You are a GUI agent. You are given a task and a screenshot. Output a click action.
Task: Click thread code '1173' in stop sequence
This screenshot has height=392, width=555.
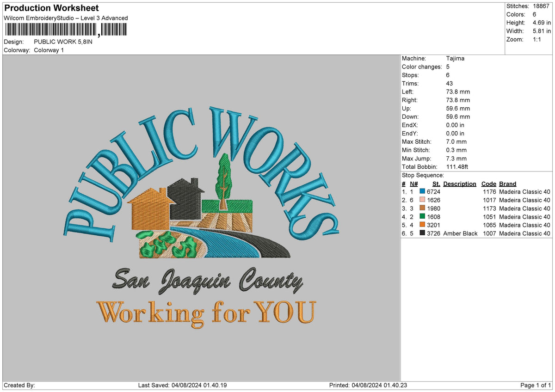(x=489, y=208)
